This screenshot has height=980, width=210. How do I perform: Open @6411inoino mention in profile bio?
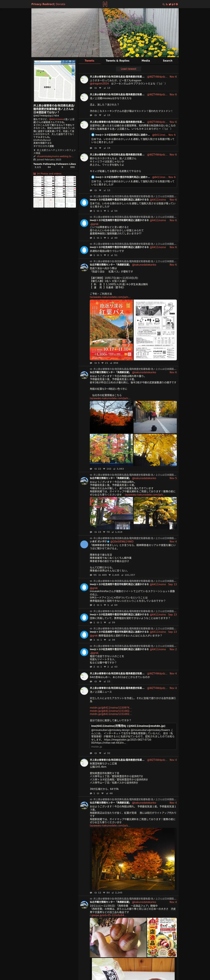57,119
